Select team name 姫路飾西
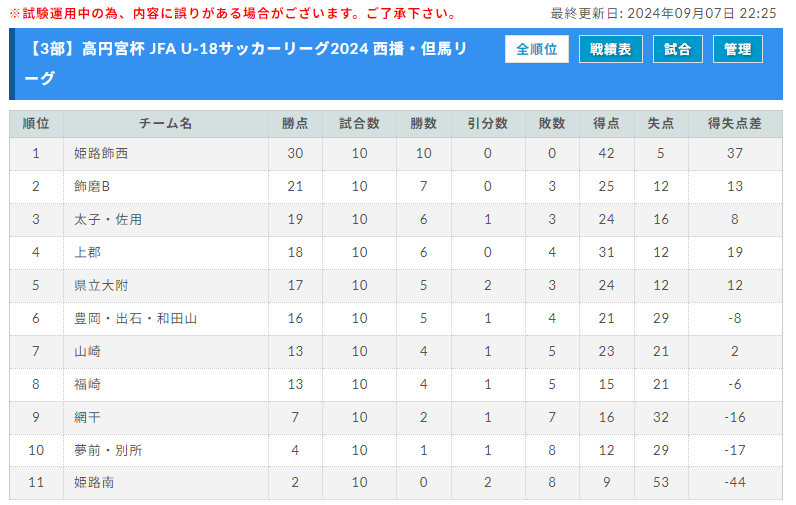Screen dimensions: 796x505 tap(101, 153)
